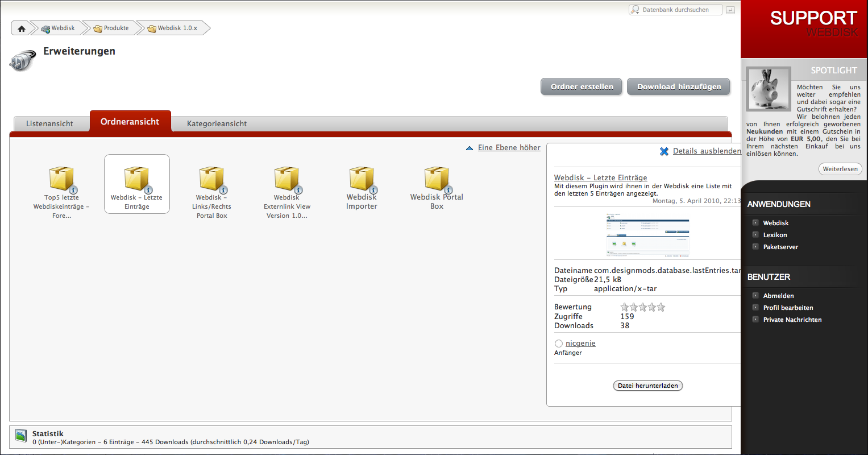Screen dimensions: 868x455
Task: Click the nicgenie user status circle
Action: tap(559, 344)
